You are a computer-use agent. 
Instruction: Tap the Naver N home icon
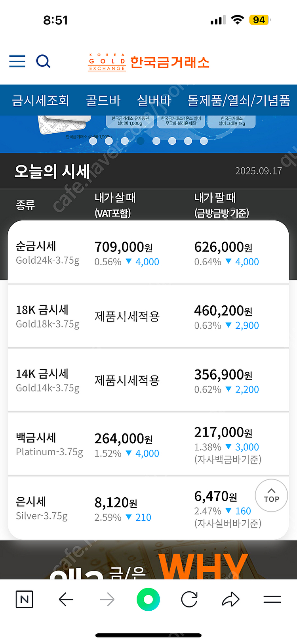[x=24, y=599]
